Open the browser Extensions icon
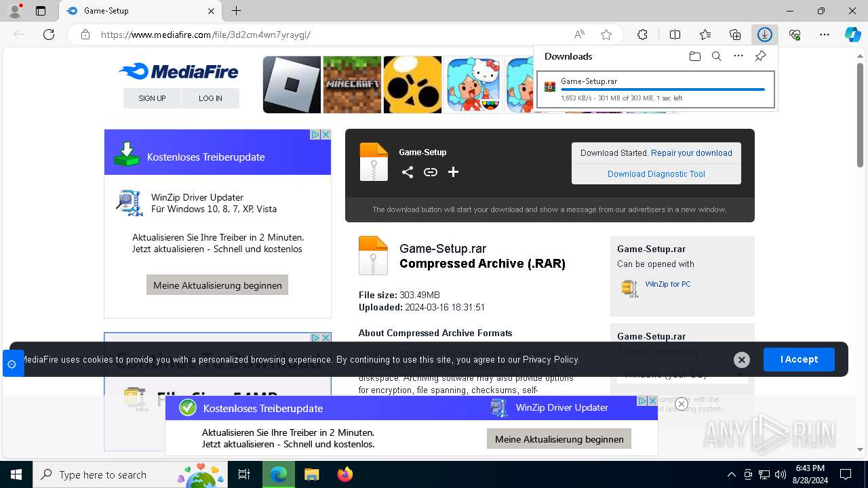868x488 pixels. click(x=642, y=35)
